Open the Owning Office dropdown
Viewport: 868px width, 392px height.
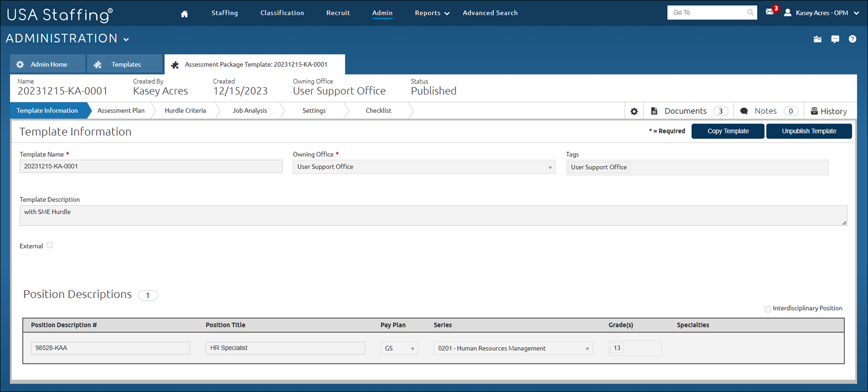[x=550, y=166]
